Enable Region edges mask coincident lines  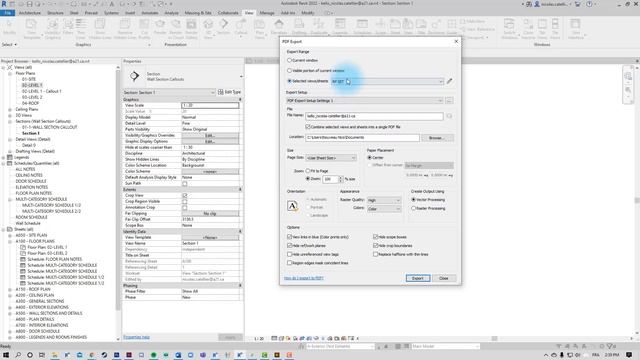tap(289, 263)
